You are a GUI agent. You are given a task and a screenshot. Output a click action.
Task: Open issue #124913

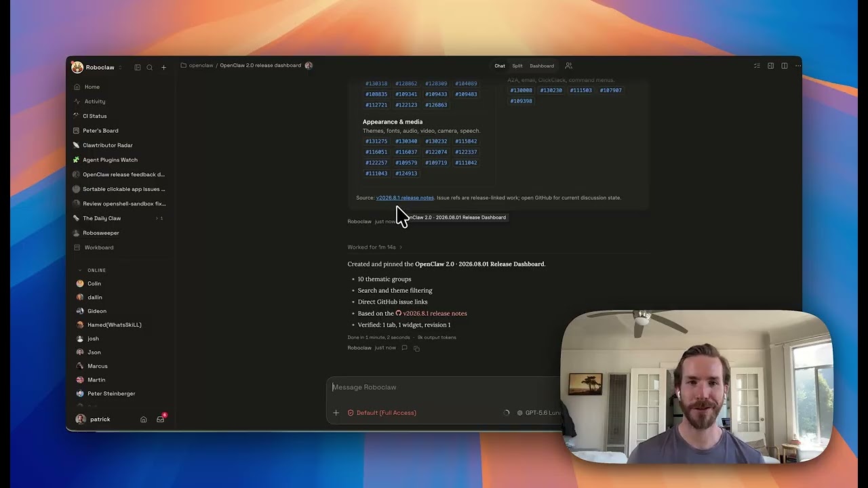[406, 174]
